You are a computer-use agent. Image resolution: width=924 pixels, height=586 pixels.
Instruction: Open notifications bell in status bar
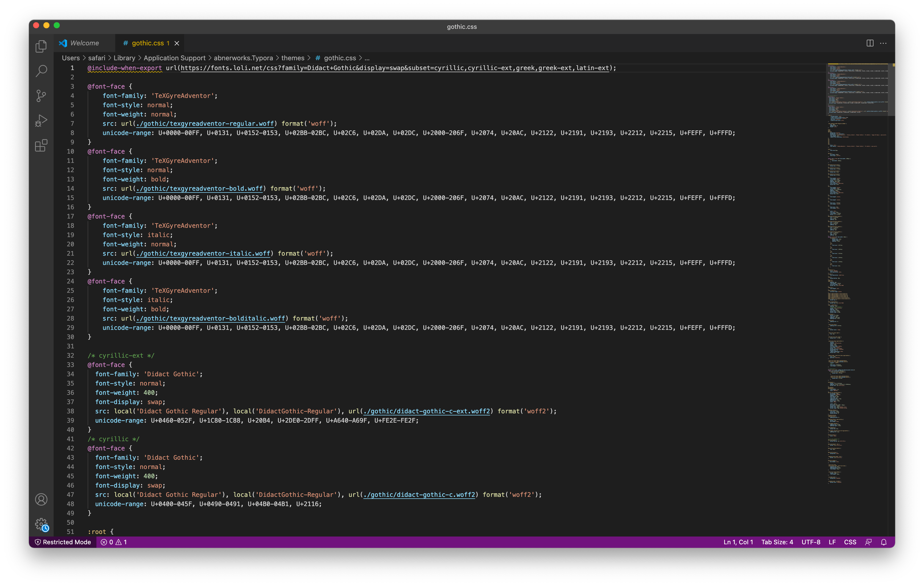point(884,542)
